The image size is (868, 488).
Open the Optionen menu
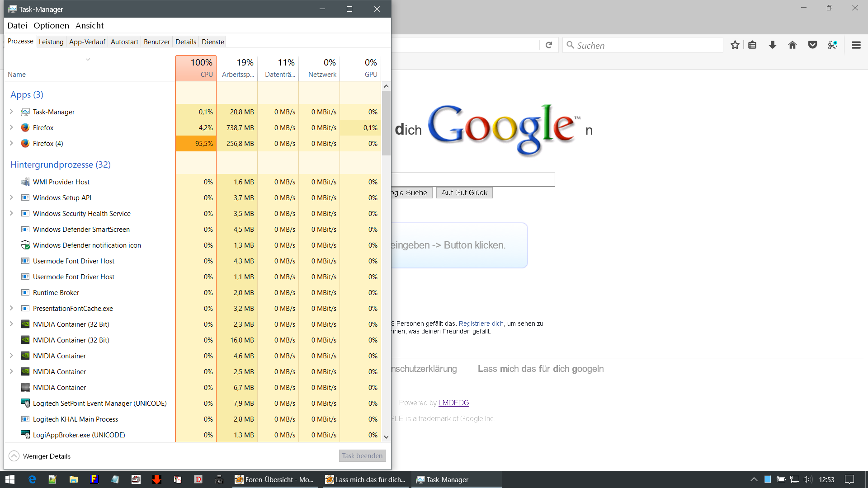click(51, 26)
